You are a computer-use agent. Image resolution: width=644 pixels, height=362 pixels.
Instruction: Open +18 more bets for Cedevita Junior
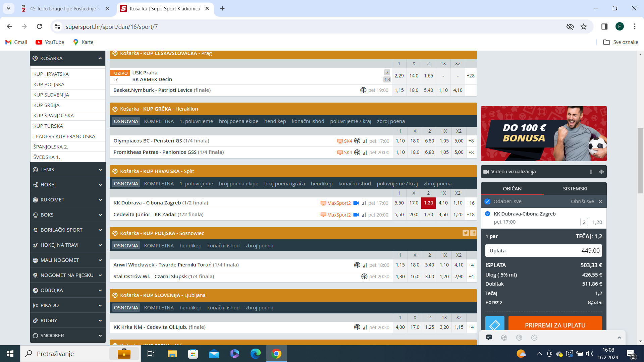[x=471, y=215]
